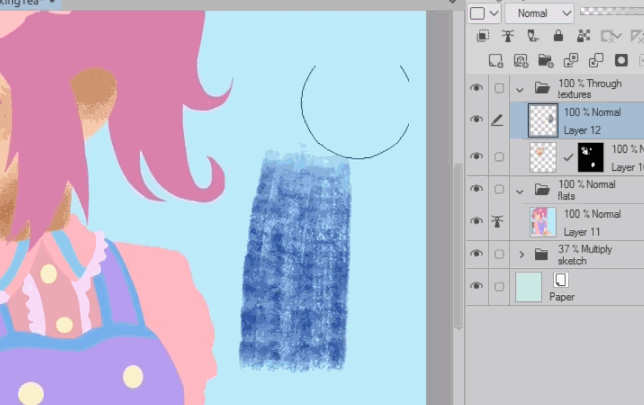This screenshot has height=405, width=644.
Task: Open the Normal blending mode dropdown
Action: coord(539,14)
